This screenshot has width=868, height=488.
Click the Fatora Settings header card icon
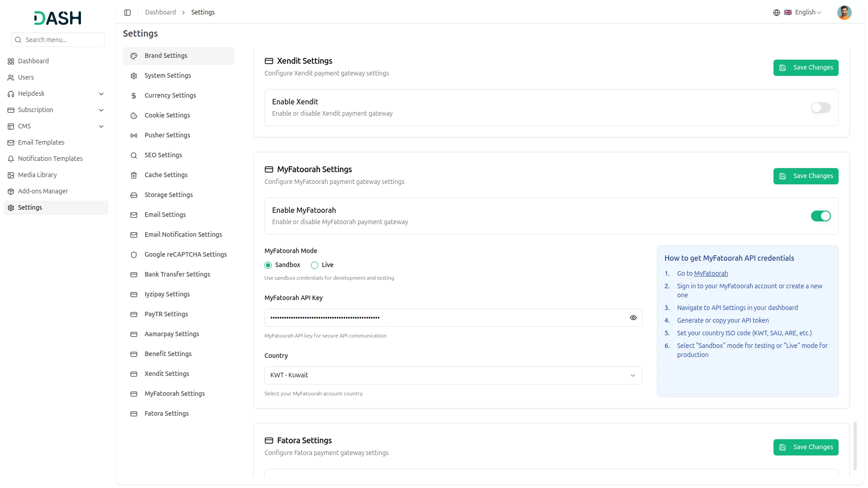click(x=269, y=441)
